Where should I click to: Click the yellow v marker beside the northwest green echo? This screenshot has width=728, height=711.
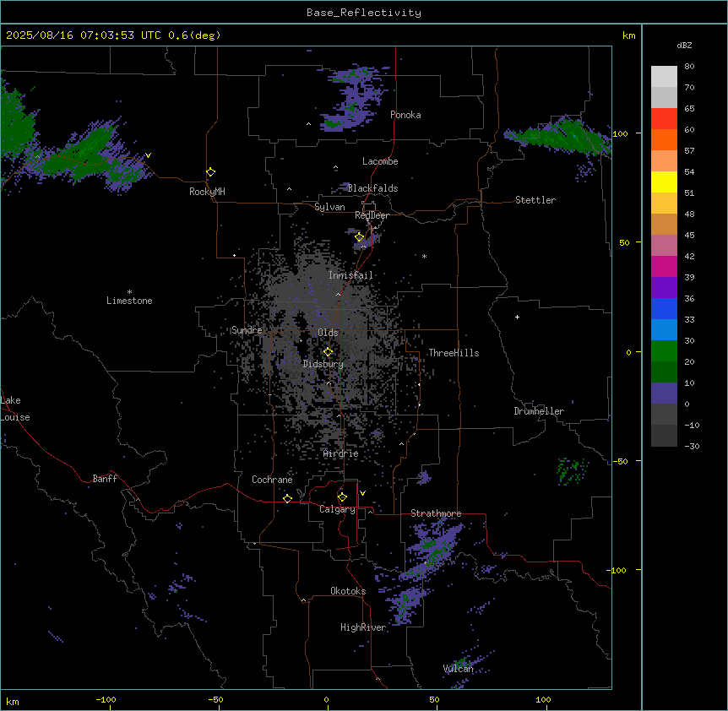click(148, 155)
